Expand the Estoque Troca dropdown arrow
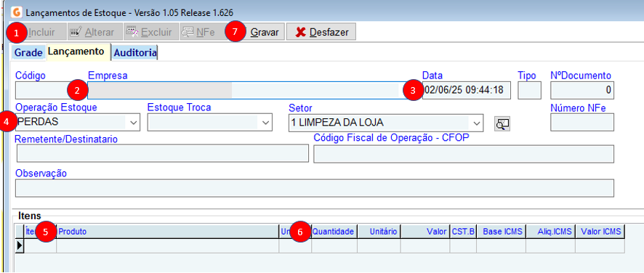644x273 pixels. (x=265, y=123)
